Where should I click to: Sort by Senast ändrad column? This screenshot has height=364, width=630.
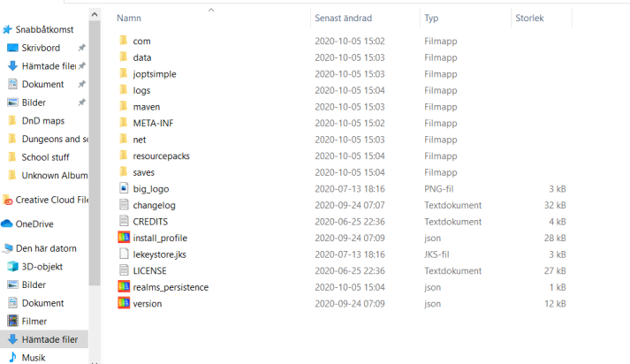coord(343,18)
